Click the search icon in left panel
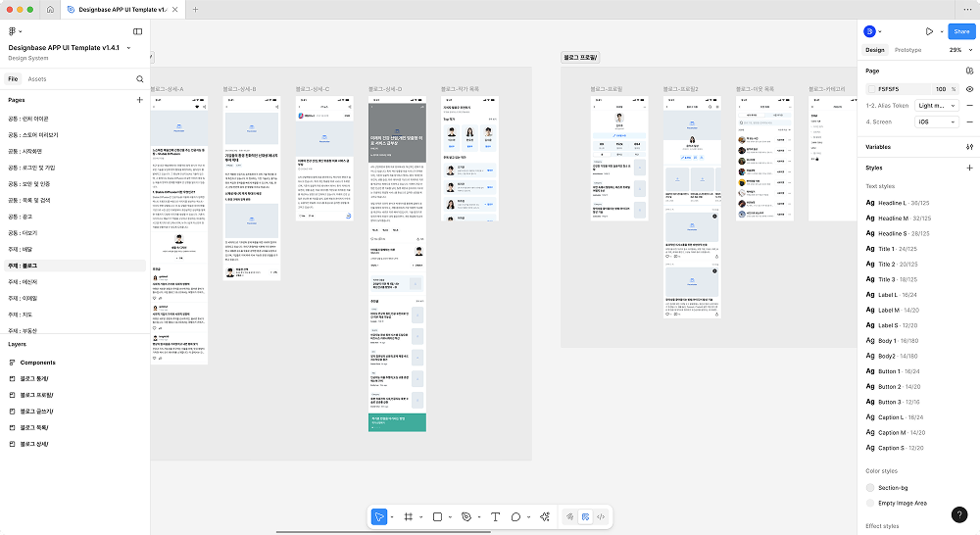The height and width of the screenshot is (535, 980). [139, 78]
